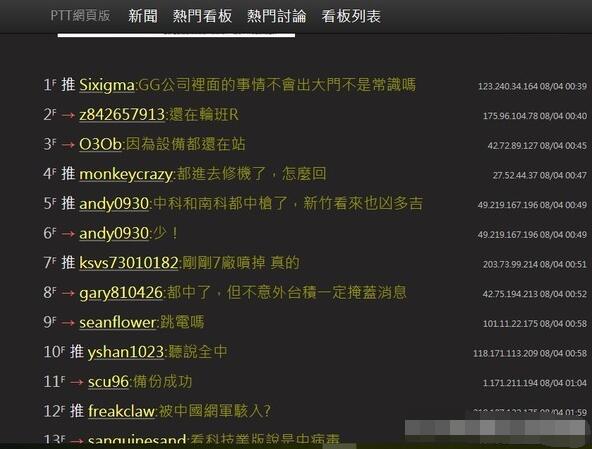
Task: Open ksvs73010182 user link
Action: click(129, 263)
